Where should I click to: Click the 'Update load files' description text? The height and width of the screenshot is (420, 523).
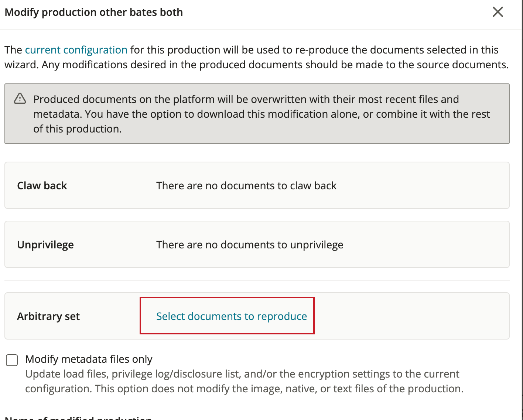[244, 381]
